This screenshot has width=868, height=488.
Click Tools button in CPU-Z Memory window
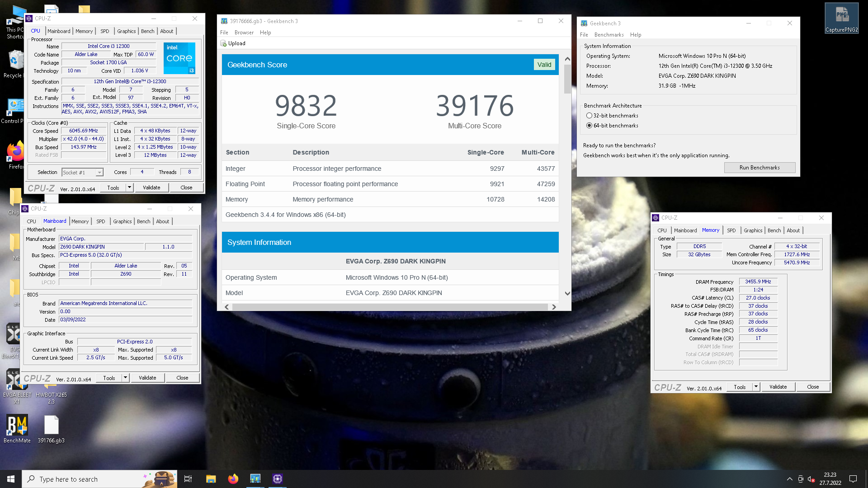pyautogui.click(x=740, y=387)
